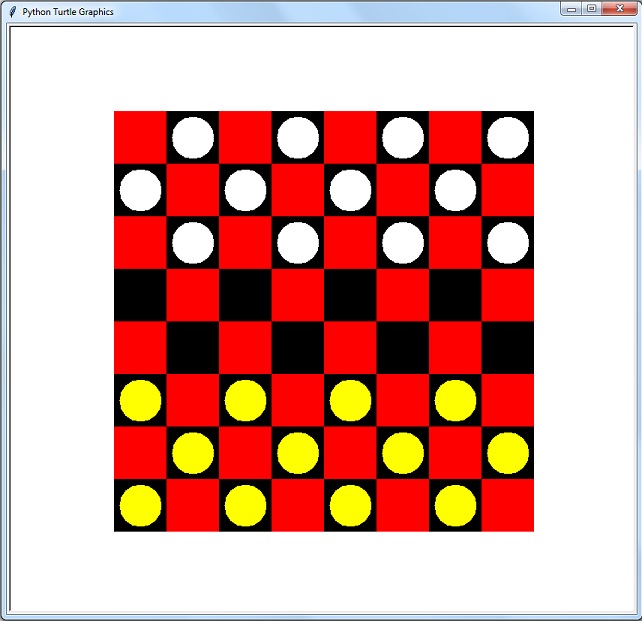Minimize the Python Turtle Graphics window
The height and width of the screenshot is (621, 642).
(572, 9)
